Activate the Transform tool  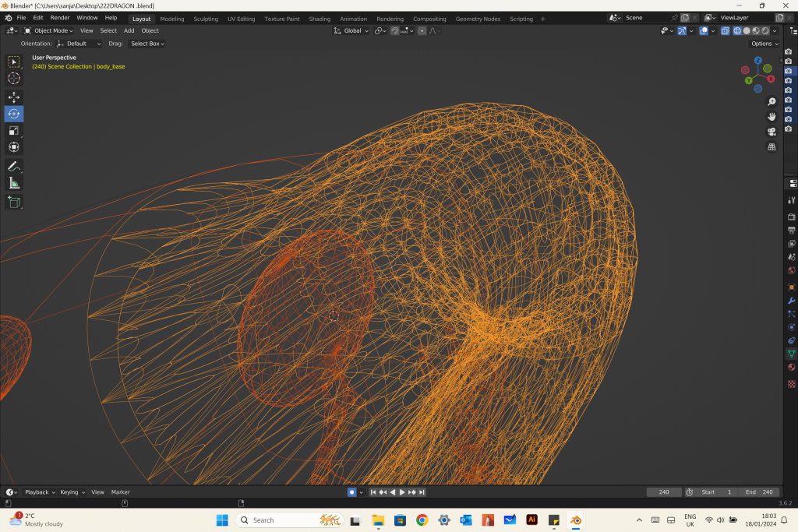point(14,147)
